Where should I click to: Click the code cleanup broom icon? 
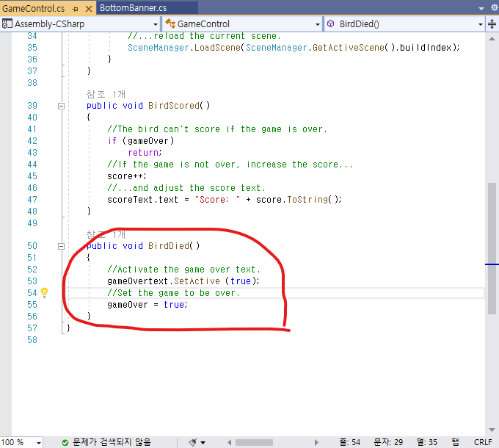(193, 442)
